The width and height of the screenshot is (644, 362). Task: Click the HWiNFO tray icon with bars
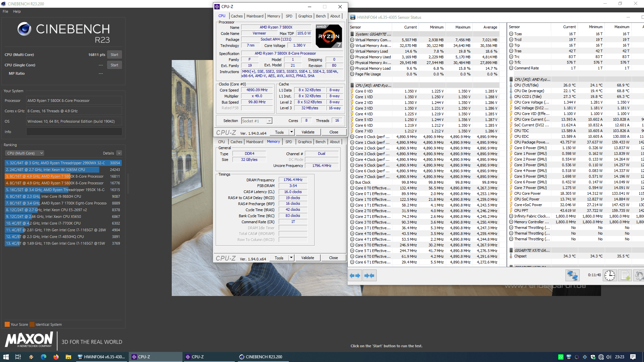tap(569, 357)
